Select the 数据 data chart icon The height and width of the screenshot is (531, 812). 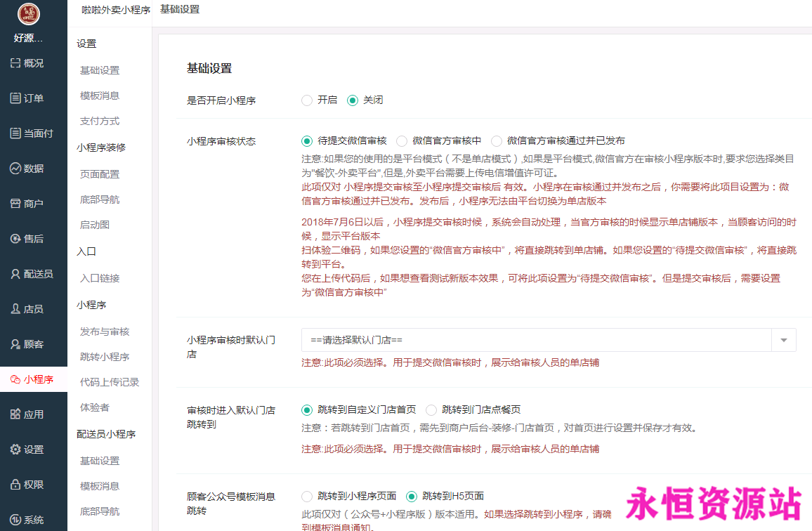pyautogui.click(x=15, y=169)
